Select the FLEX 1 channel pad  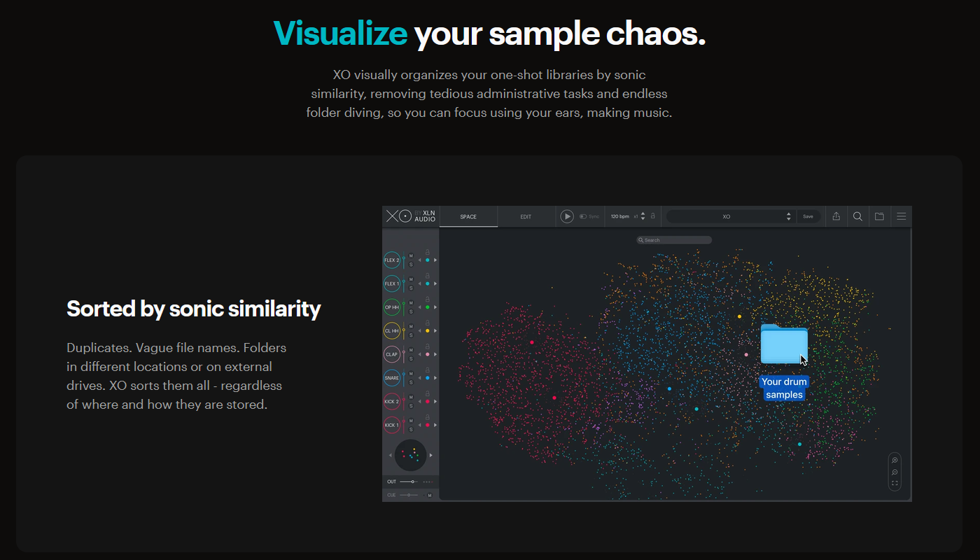pyautogui.click(x=392, y=283)
